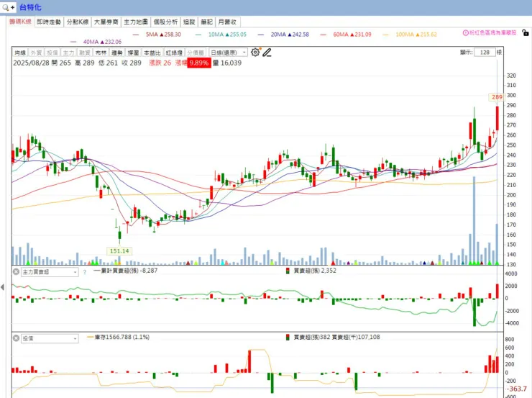532x398 pixels.
Task: Click the magnifier plus search icon
Action: pos(9,7)
